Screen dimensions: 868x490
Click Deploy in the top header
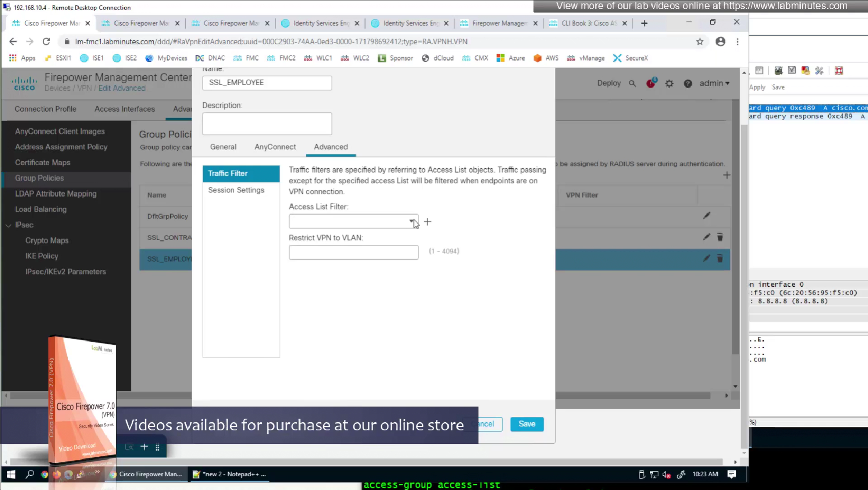coord(608,83)
